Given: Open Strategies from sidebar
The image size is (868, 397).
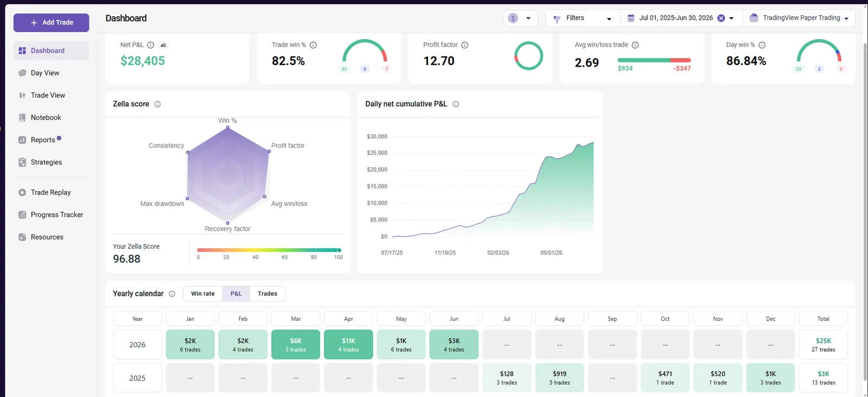Looking at the screenshot, I should tap(51, 162).
